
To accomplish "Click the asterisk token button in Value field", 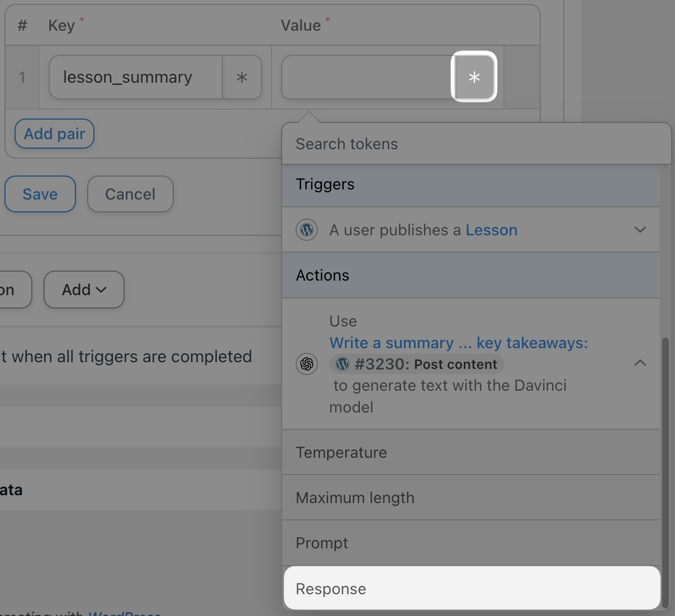I will (x=474, y=77).
